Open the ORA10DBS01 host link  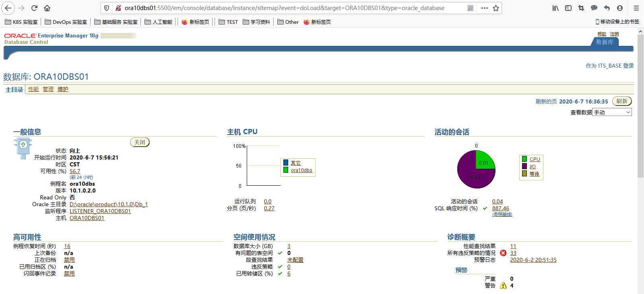point(87,218)
